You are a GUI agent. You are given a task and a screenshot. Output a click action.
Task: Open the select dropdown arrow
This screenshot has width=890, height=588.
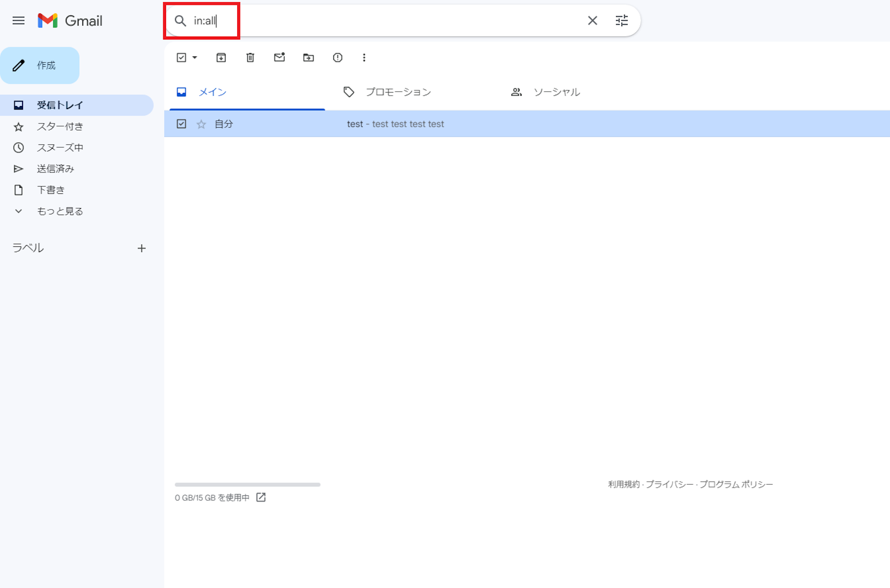click(x=195, y=57)
